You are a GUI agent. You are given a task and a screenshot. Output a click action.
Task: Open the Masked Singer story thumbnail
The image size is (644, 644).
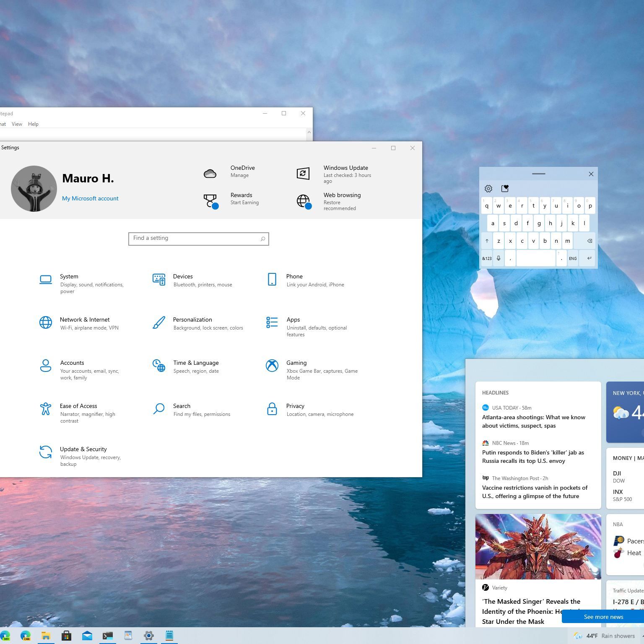538,547
